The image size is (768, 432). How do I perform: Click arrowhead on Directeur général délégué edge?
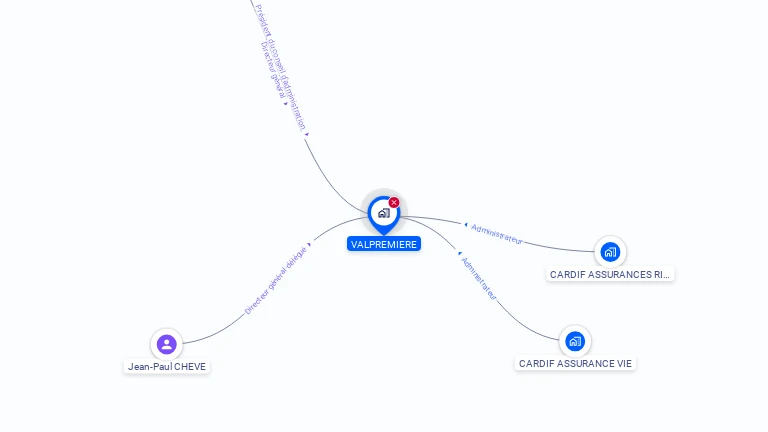(309, 244)
